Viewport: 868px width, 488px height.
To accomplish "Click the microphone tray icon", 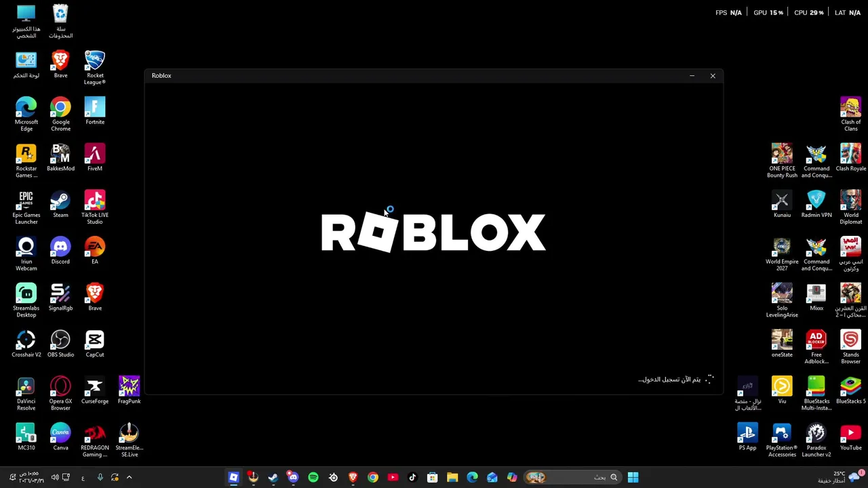I will [x=100, y=477].
